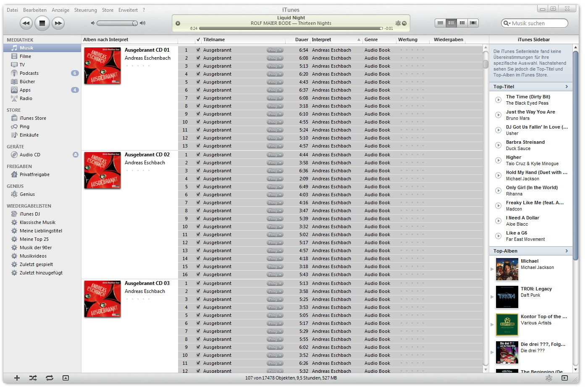Open the Datei menu

(x=12, y=10)
